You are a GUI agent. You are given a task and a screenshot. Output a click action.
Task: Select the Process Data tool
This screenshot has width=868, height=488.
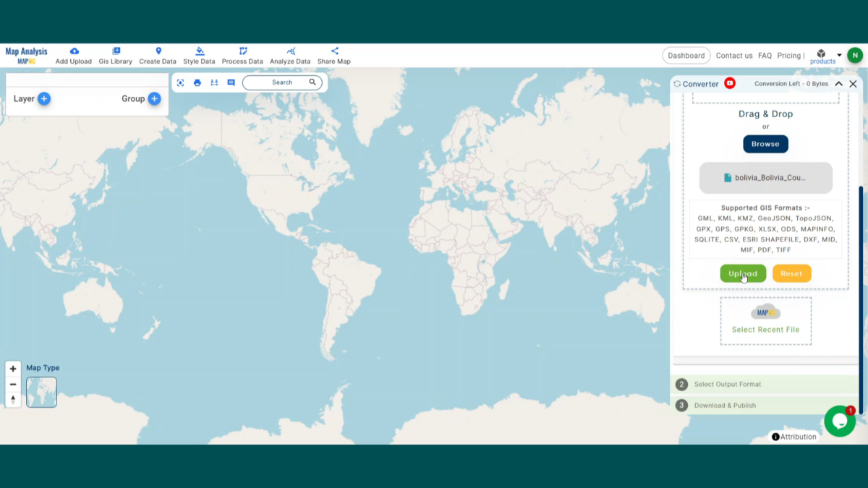click(x=242, y=54)
